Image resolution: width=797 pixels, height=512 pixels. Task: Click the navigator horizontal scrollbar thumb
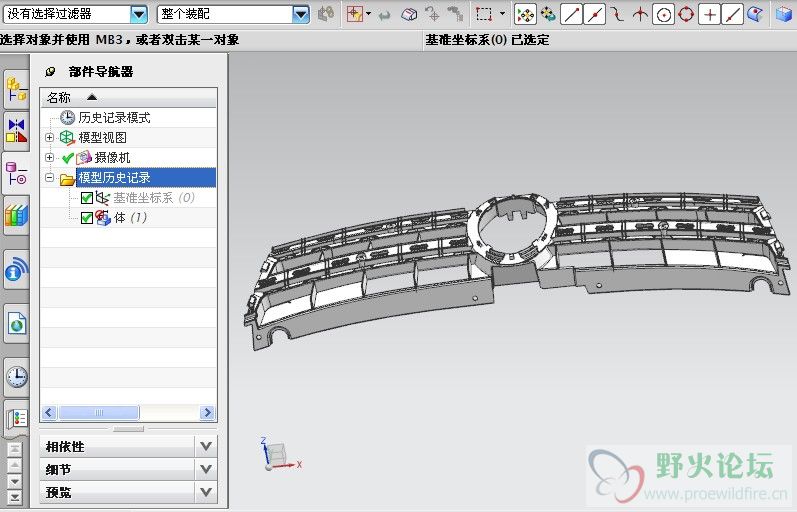(x=99, y=412)
